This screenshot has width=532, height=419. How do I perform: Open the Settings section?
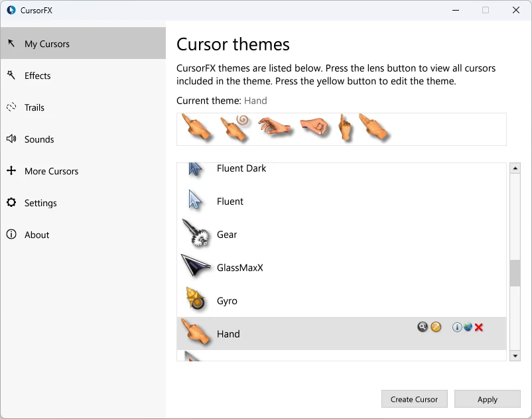pos(83,203)
